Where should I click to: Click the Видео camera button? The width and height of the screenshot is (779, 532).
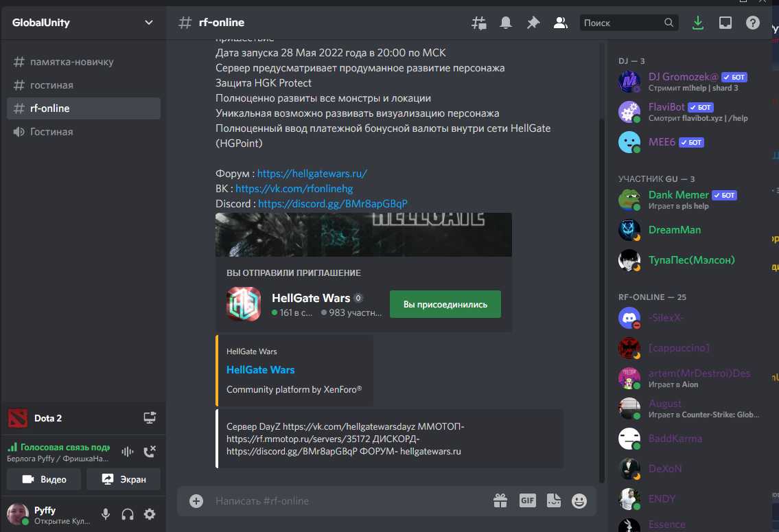44,479
